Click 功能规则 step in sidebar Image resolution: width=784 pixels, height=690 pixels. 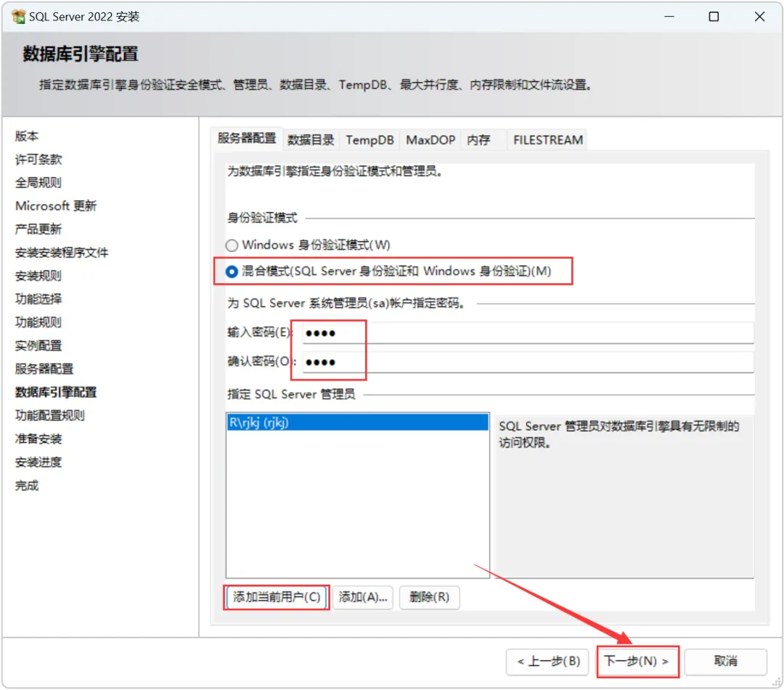pos(38,322)
